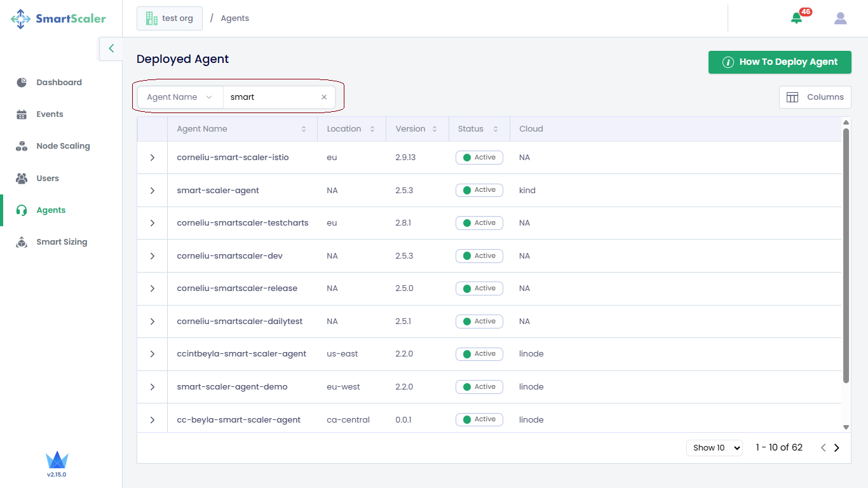Click the table vertical scrollbar thumb
The width and height of the screenshot is (868, 488).
[846, 255]
